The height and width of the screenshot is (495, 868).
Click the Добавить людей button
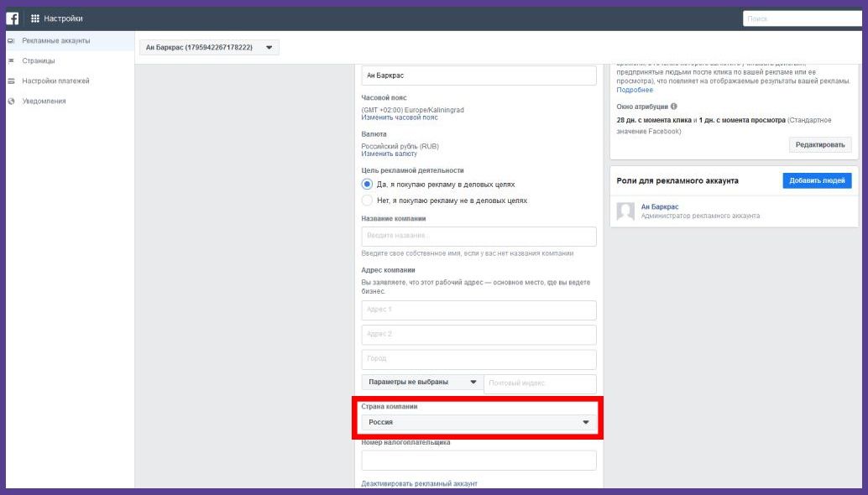(x=817, y=180)
